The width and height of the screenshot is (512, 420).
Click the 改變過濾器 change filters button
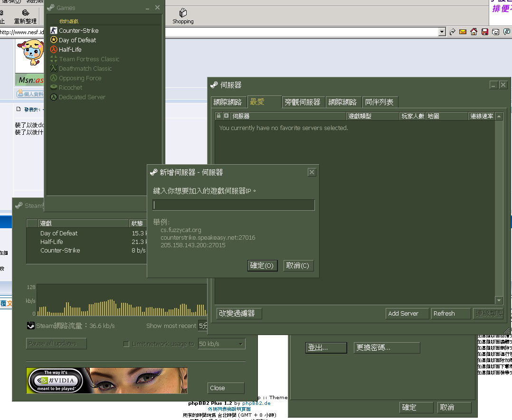(239, 313)
